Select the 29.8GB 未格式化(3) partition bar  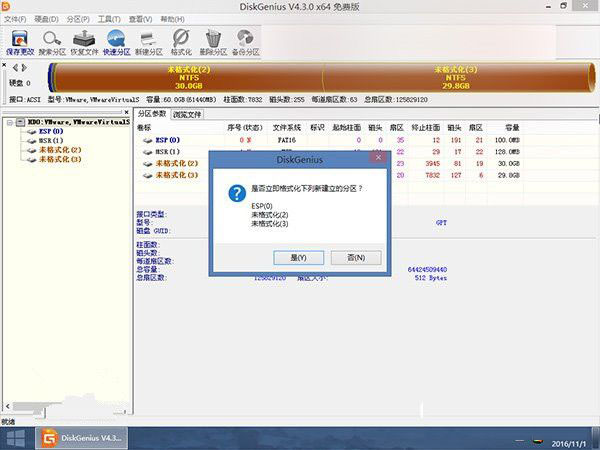(456, 78)
